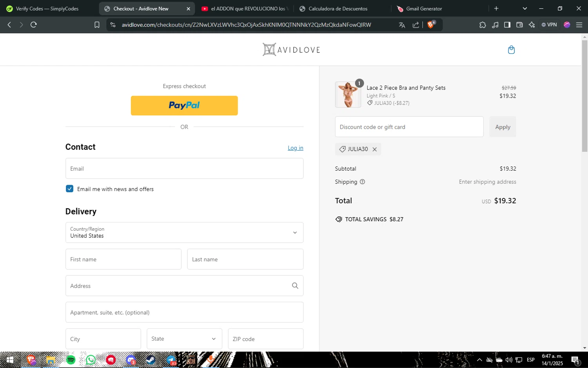Click the address search magnifier icon
The height and width of the screenshot is (368, 588).
coord(295,286)
